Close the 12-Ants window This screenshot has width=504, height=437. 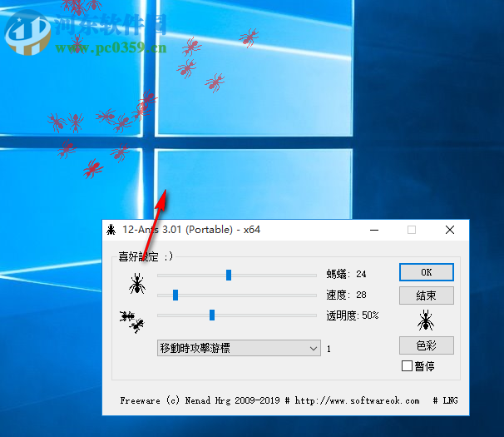(x=450, y=230)
